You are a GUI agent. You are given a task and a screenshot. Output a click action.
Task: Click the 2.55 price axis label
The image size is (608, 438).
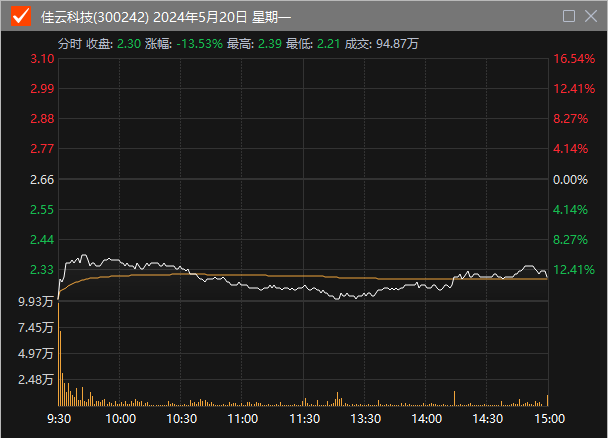pos(42,210)
